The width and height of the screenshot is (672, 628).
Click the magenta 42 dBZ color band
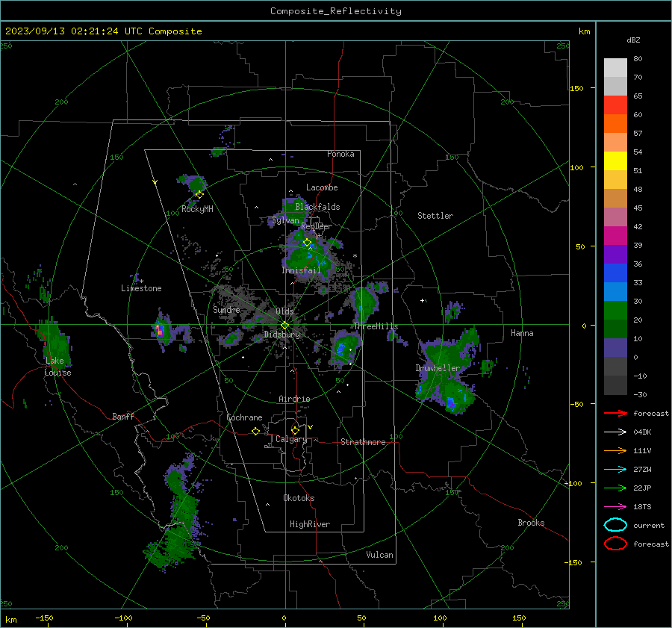tap(615, 235)
